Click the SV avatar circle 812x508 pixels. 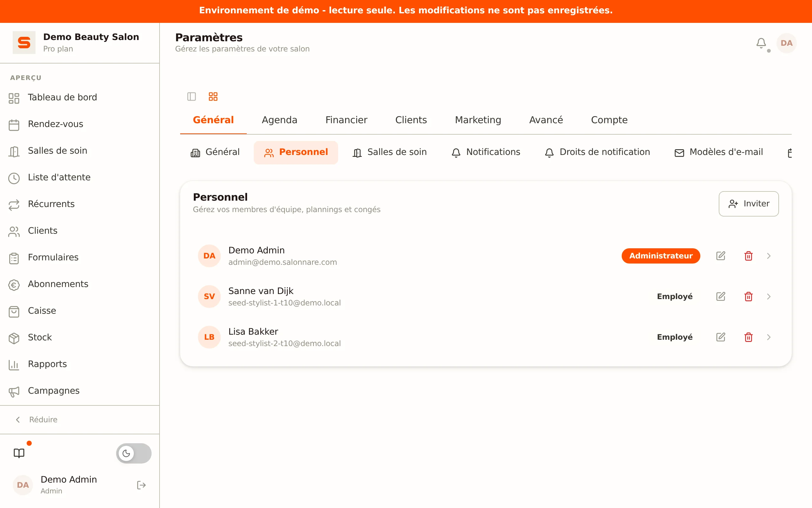[x=209, y=297]
